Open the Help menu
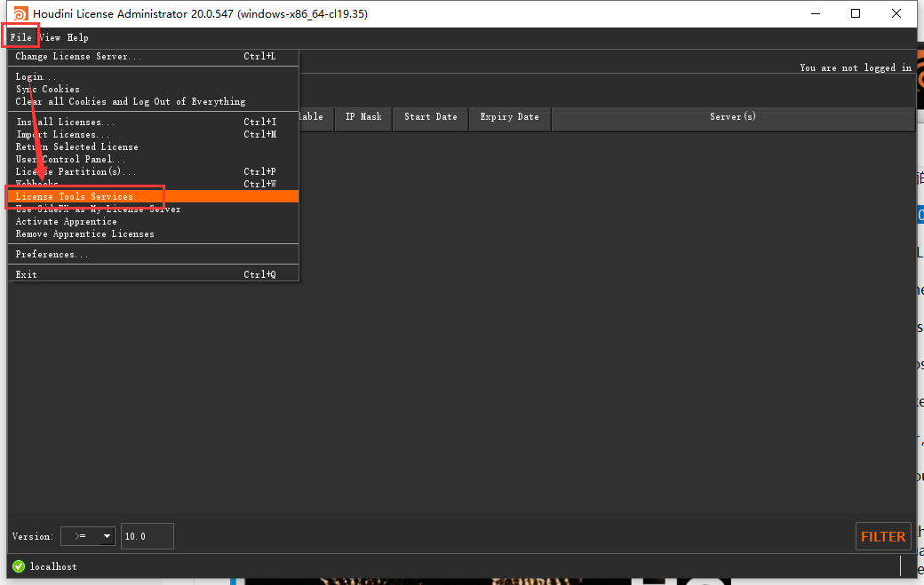The image size is (924, 585). point(77,37)
